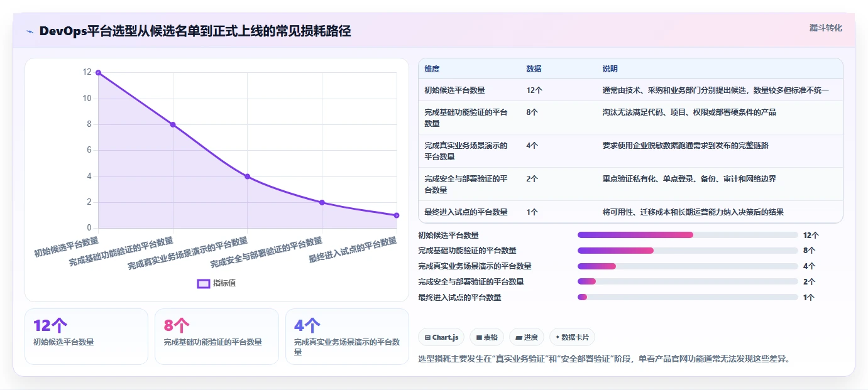
Task: Select the 数据卡片 chip
Action: click(572, 337)
